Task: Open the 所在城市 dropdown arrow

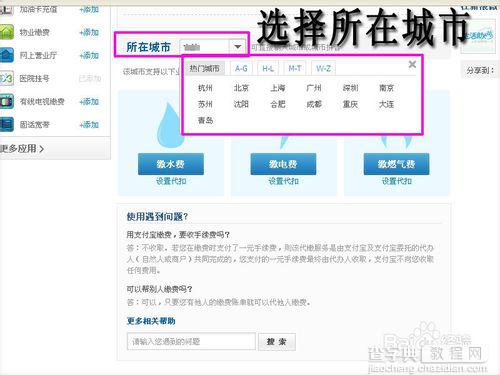Action: 237,47
